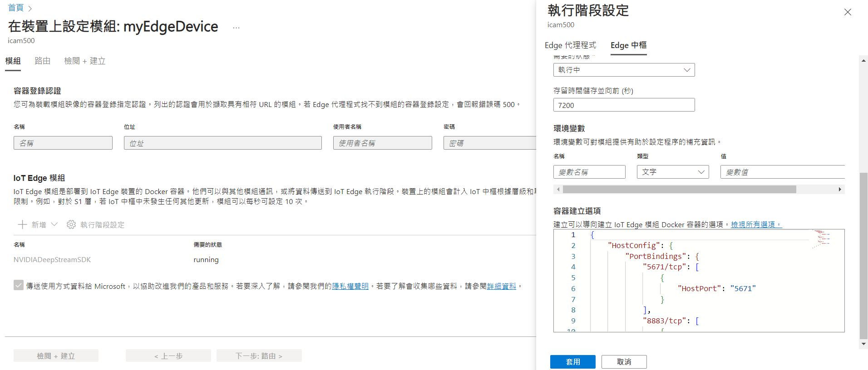Click the 取消 button

(624, 362)
